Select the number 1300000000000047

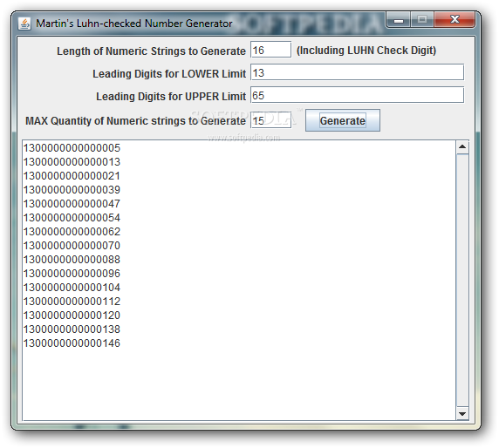tap(72, 204)
